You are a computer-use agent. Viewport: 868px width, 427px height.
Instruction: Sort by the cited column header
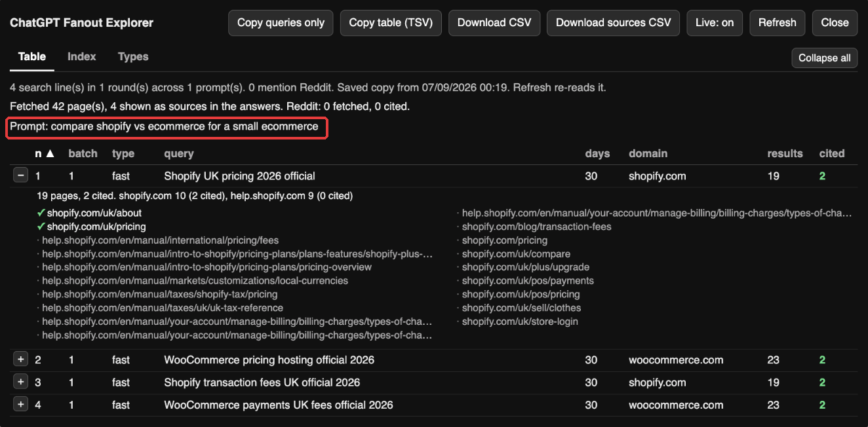[832, 153]
